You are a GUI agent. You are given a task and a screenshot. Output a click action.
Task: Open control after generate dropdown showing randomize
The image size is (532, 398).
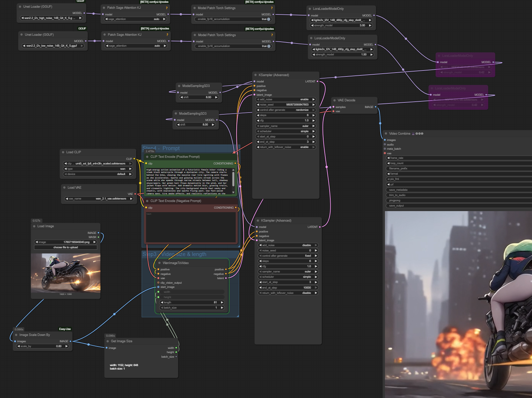(286, 110)
